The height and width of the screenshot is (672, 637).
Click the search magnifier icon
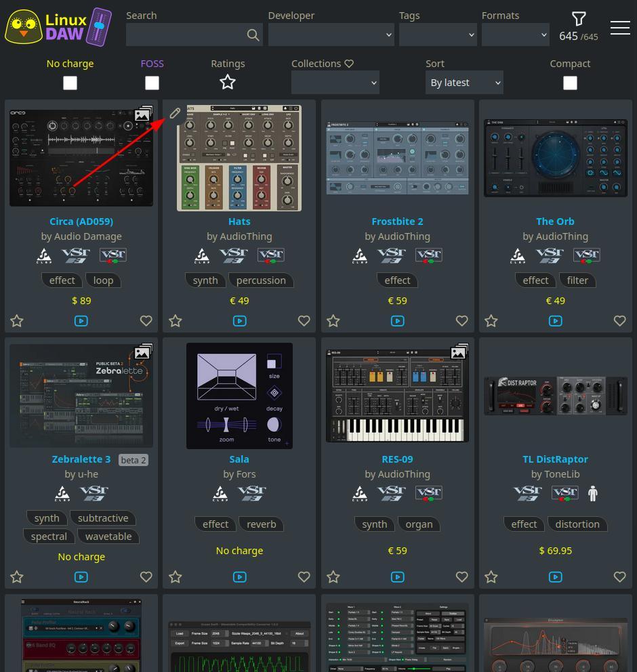coord(253,35)
